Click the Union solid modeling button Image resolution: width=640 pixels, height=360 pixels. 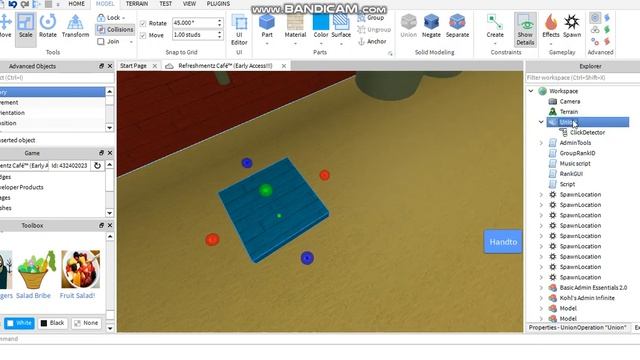tap(409, 26)
